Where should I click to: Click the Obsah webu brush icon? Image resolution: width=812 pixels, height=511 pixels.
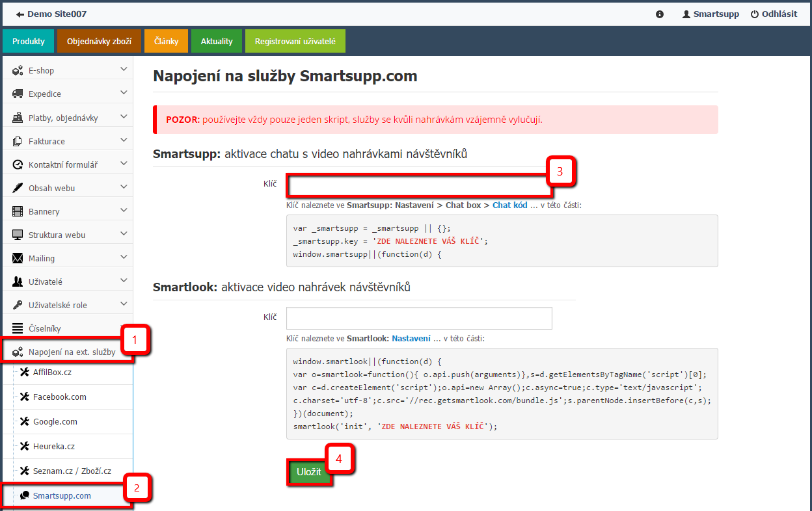(18, 188)
